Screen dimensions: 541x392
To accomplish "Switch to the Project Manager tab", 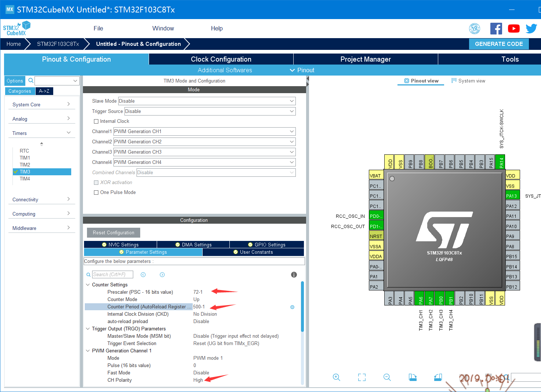I will coord(366,59).
